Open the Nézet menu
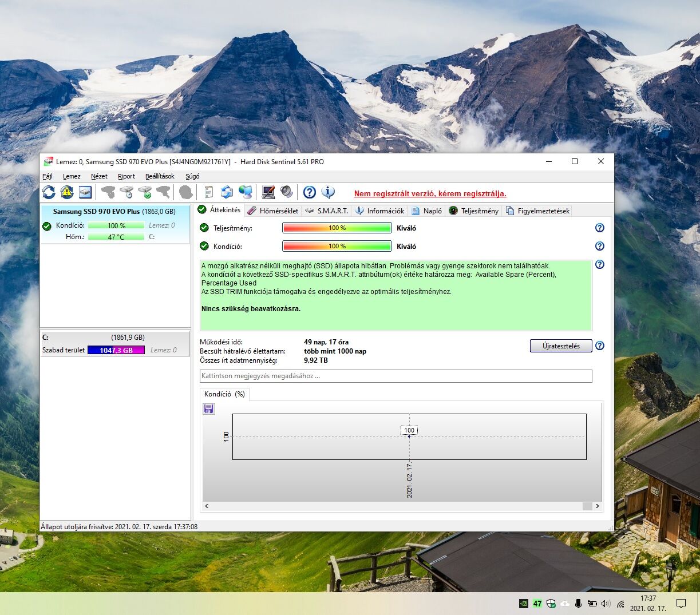The width and height of the screenshot is (700, 615). [99, 176]
